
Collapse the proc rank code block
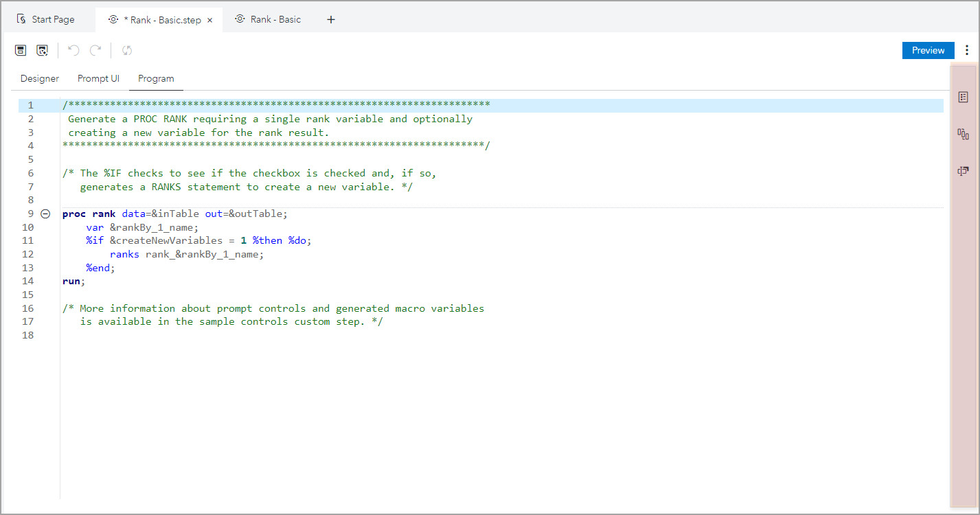(45, 214)
